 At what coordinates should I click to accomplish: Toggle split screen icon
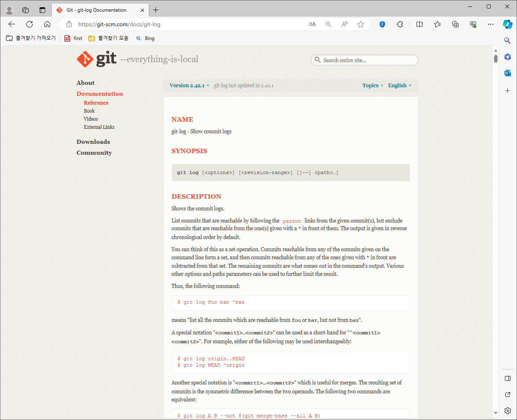[420, 24]
